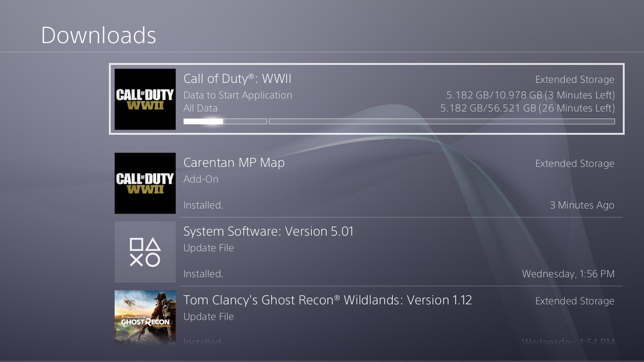The image size is (644, 362).
Task: Click the Downloads page heading
Action: [99, 35]
